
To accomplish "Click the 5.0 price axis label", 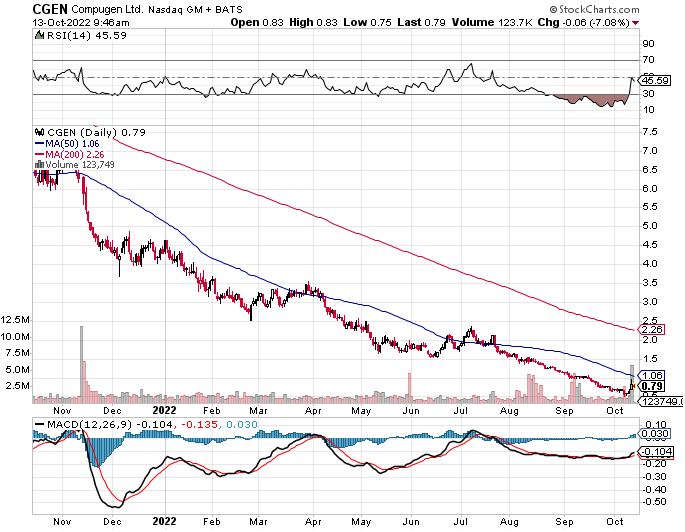I will tap(650, 226).
